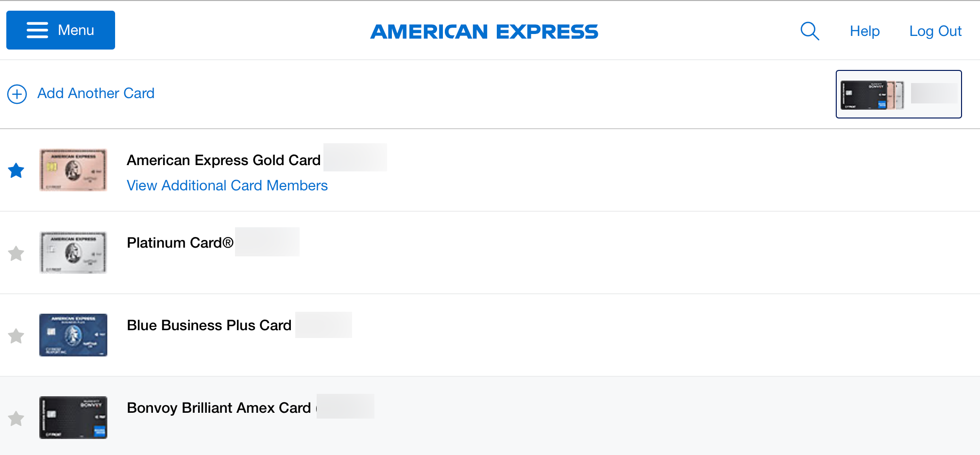Open the Menu
This screenshot has width=980, height=455.
click(x=60, y=30)
